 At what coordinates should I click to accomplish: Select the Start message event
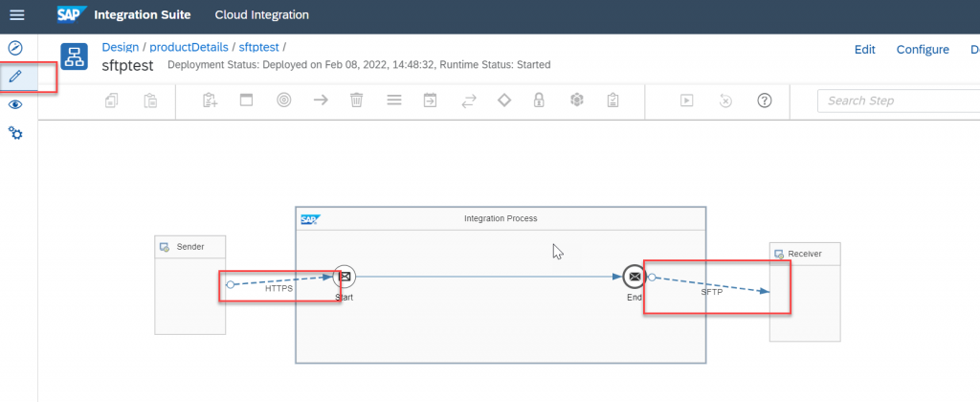[344, 276]
